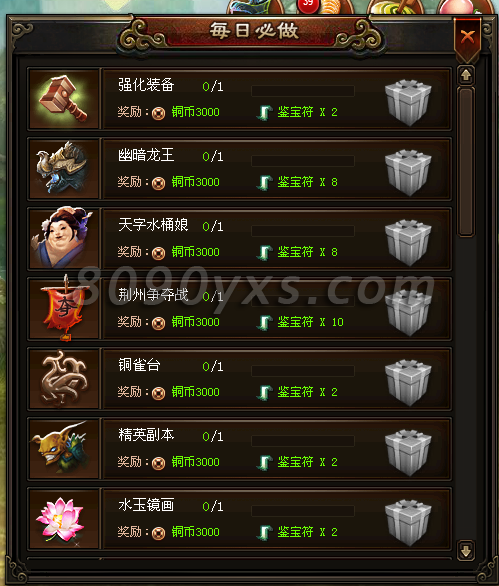Claim the gift box for 强化装备

pos(408,102)
